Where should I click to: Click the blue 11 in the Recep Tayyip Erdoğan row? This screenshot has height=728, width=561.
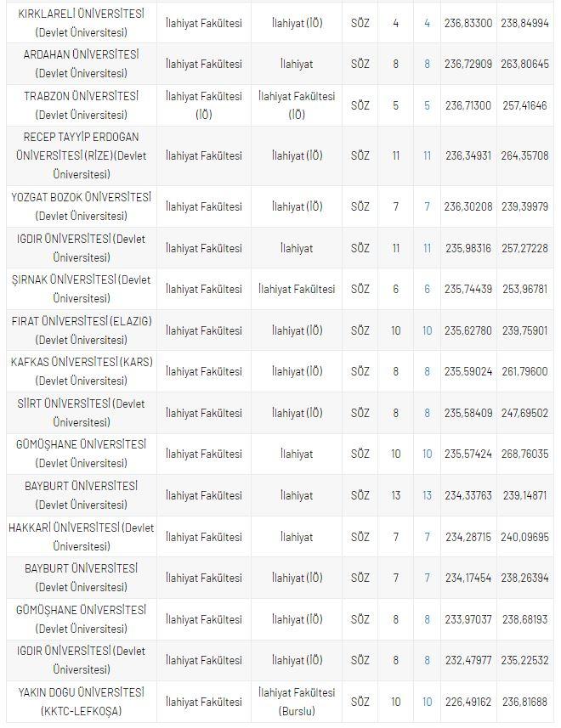tap(427, 155)
